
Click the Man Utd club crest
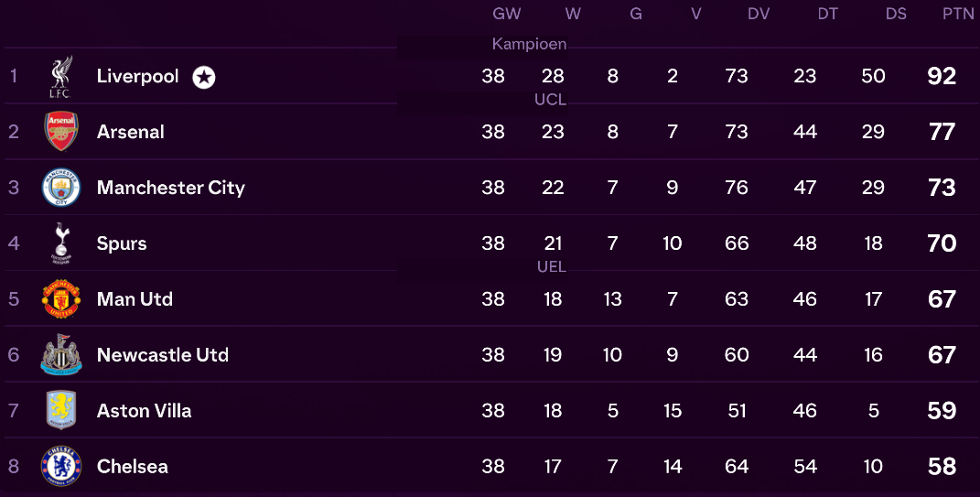pos(61,299)
